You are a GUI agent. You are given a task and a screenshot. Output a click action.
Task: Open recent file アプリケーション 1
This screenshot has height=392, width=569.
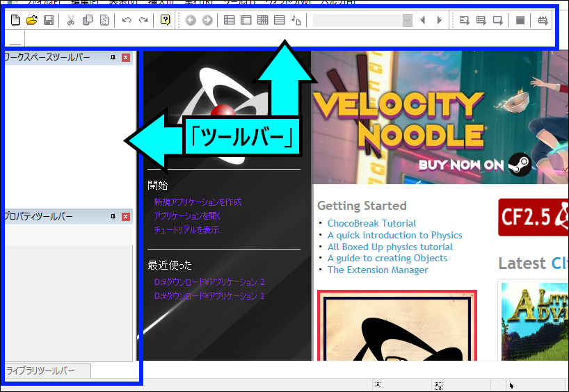tap(209, 296)
